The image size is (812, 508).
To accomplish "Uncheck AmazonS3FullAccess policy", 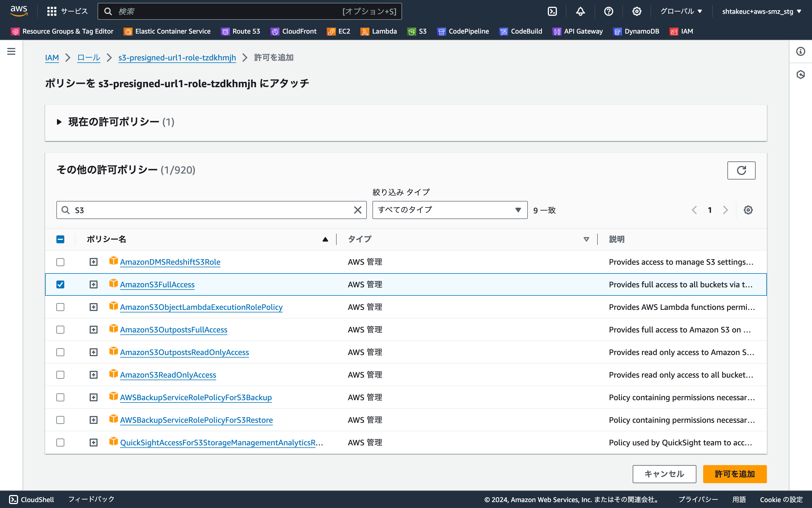I will tap(60, 284).
